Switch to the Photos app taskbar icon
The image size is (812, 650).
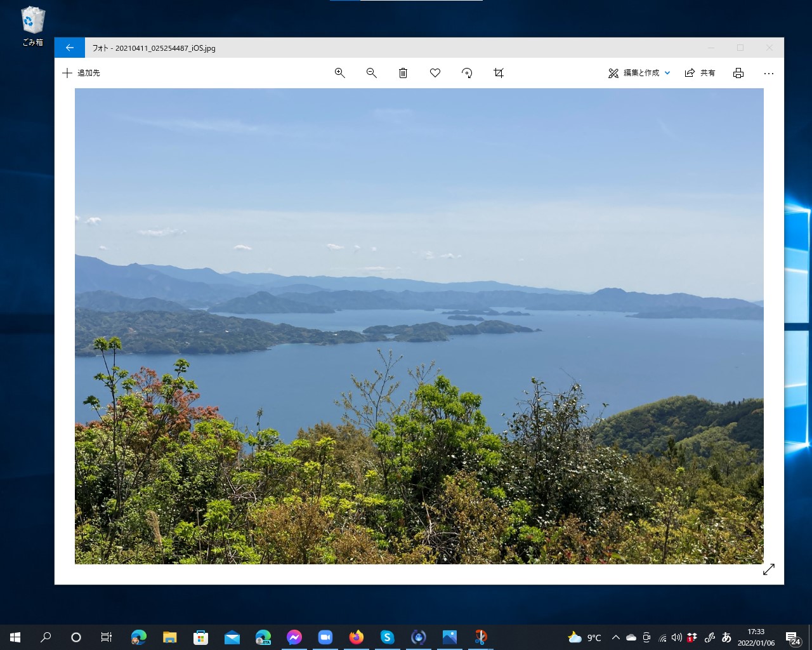click(x=449, y=637)
